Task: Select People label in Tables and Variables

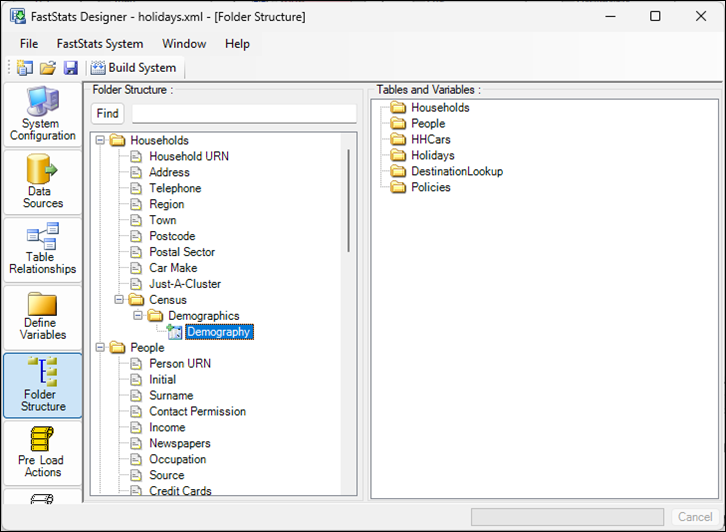Action: coord(428,123)
